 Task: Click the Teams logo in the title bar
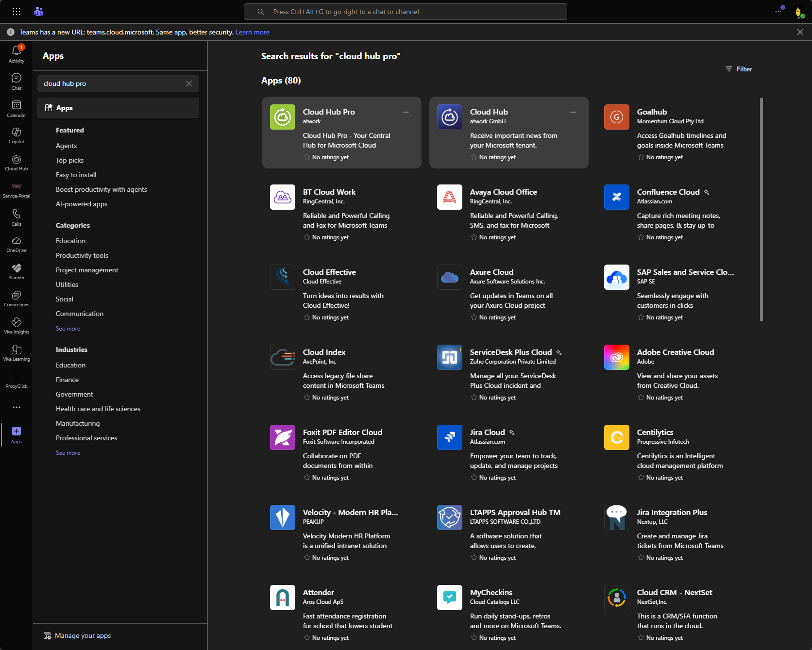click(x=39, y=12)
